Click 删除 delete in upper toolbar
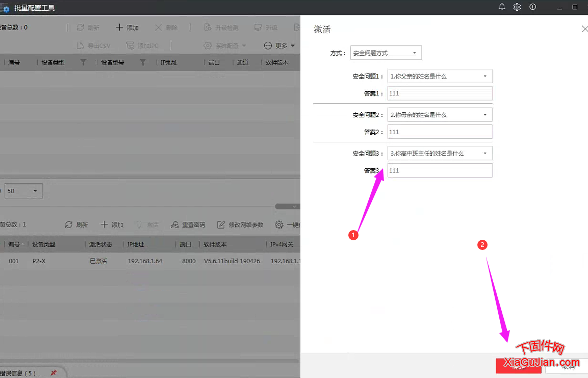588x378 pixels. [x=166, y=28]
